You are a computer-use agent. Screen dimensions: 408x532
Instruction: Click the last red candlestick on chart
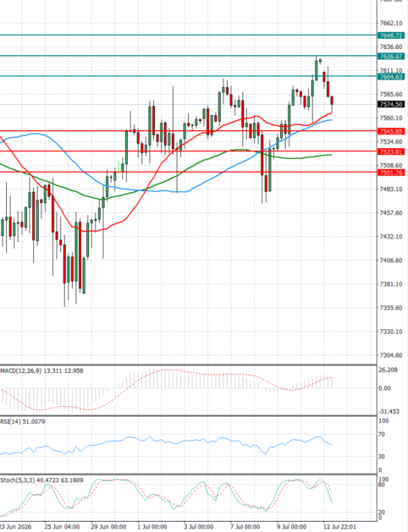(332, 101)
